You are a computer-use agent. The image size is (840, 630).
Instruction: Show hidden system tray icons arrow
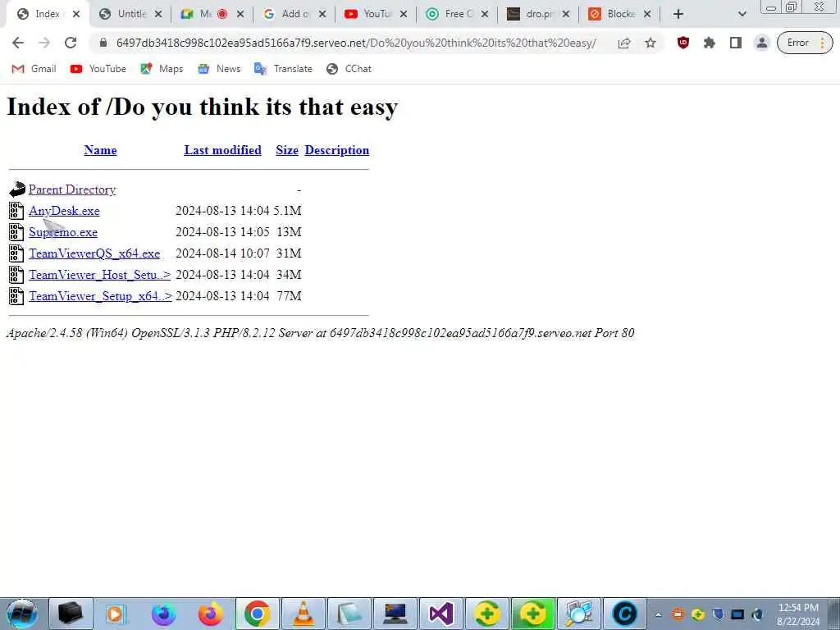click(x=659, y=614)
